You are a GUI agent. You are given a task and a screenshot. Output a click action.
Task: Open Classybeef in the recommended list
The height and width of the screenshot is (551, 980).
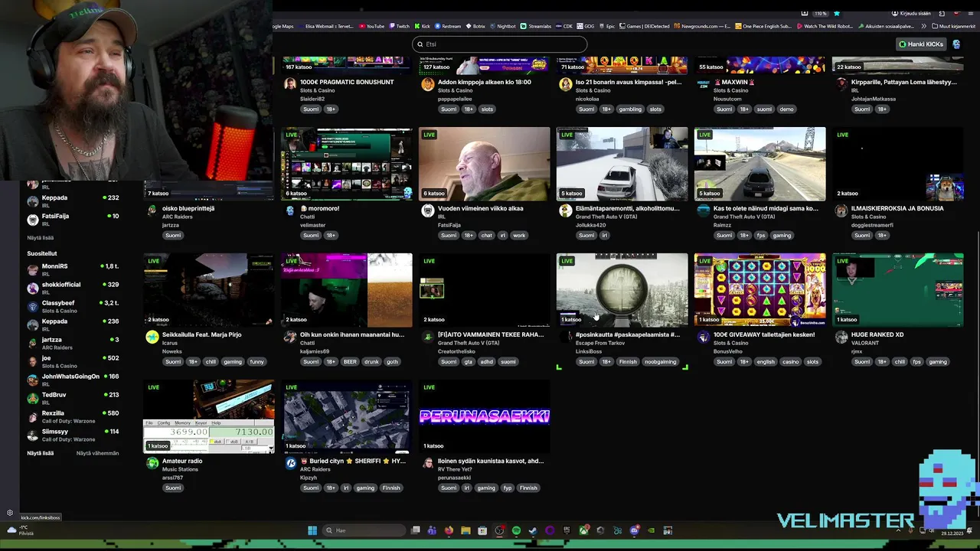pyautogui.click(x=73, y=306)
